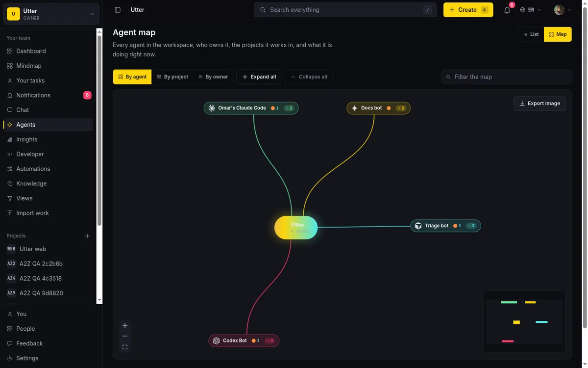Viewport: 588px width, 368px height.
Task: Open Dashboard in the sidebar
Action: tap(48, 51)
